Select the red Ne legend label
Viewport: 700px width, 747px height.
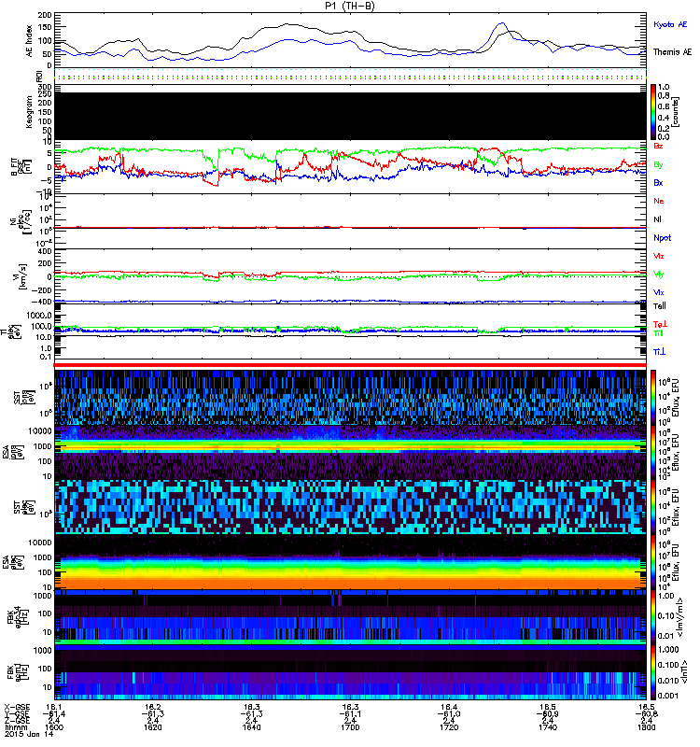[658, 201]
